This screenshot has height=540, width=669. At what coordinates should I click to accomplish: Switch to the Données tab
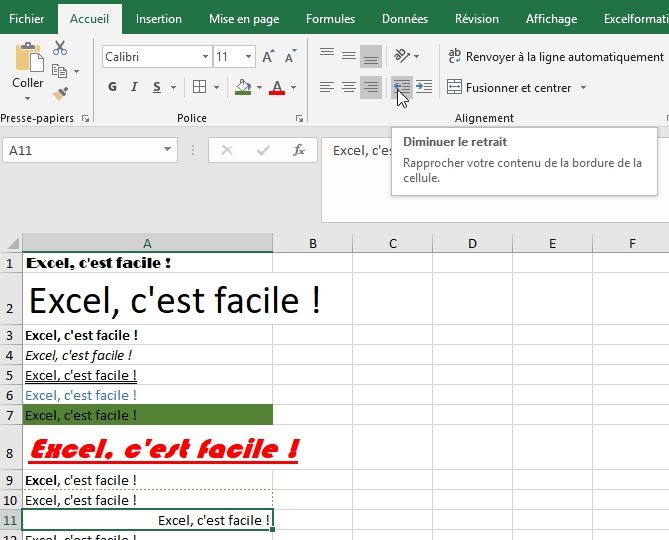[x=404, y=19]
